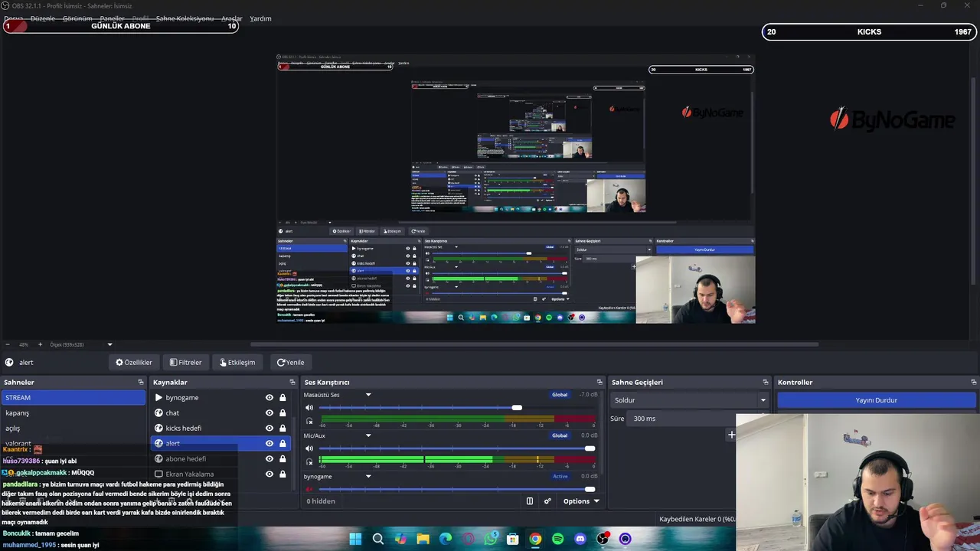
Task: Open Mic/Aux options dropdown arrow
Action: 368,435
